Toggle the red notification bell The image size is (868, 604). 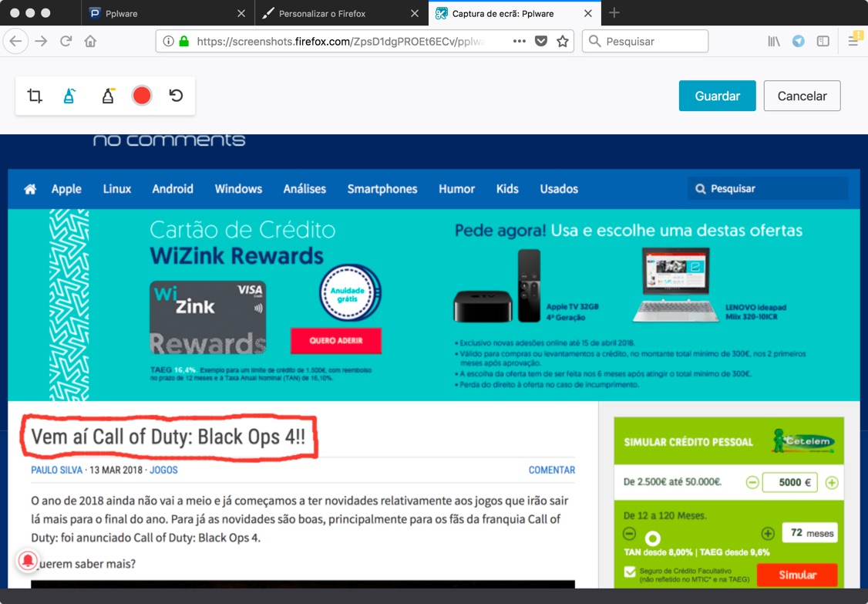(x=28, y=561)
